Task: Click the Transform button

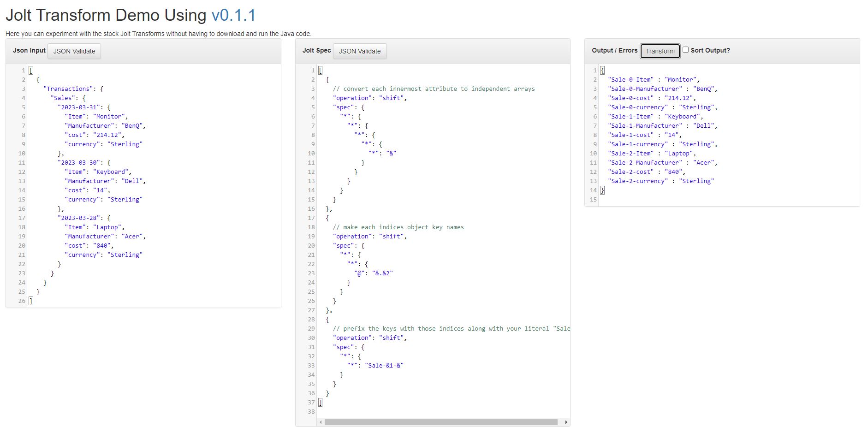Action: 660,51
